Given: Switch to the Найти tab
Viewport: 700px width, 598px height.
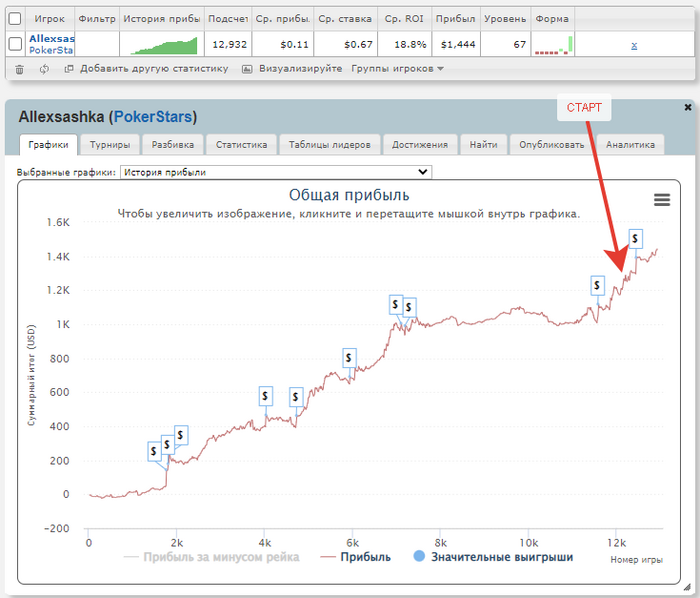Looking at the screenshot, I should pyautogui.click(x=483, y=145).
